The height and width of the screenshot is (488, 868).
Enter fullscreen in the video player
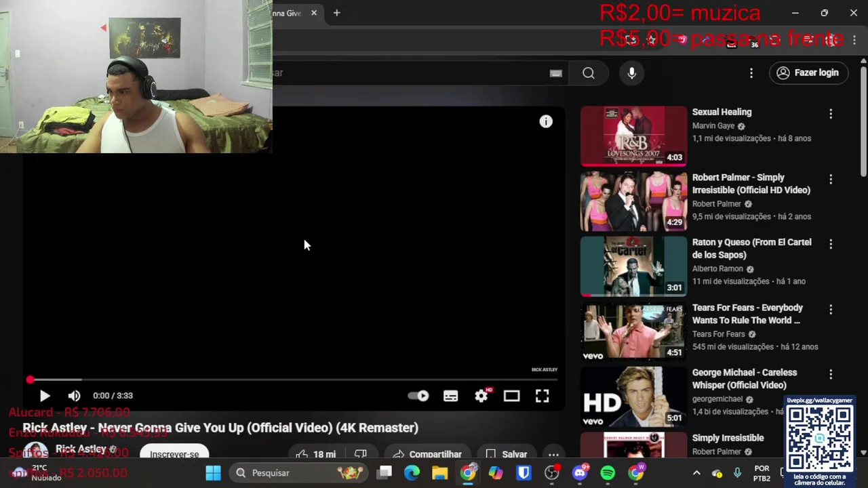(542, 396)
